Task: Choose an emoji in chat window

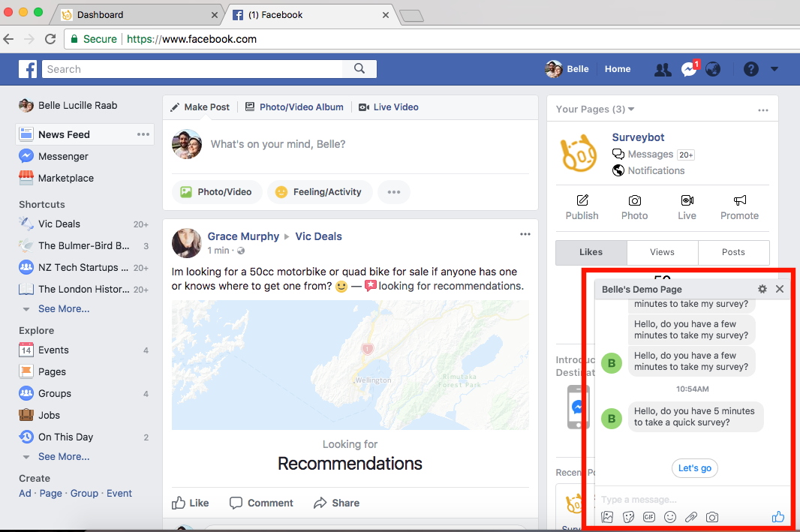Action: coord(670,517)
